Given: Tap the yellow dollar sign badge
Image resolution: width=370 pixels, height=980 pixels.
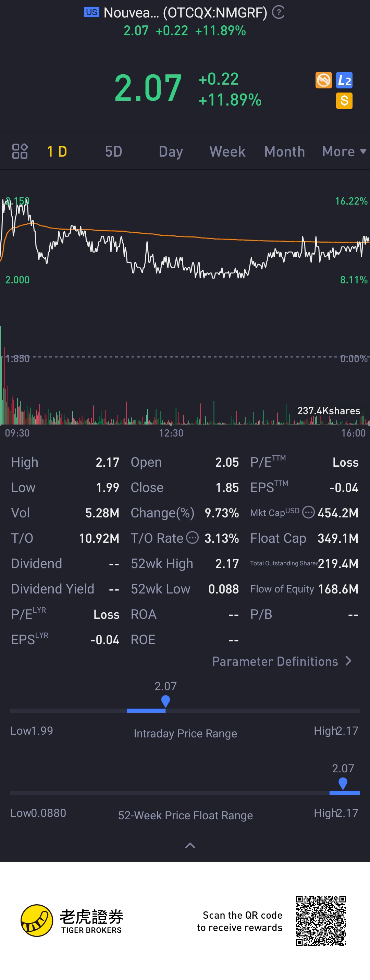Looking at the screenshot, I should [344, 101].
